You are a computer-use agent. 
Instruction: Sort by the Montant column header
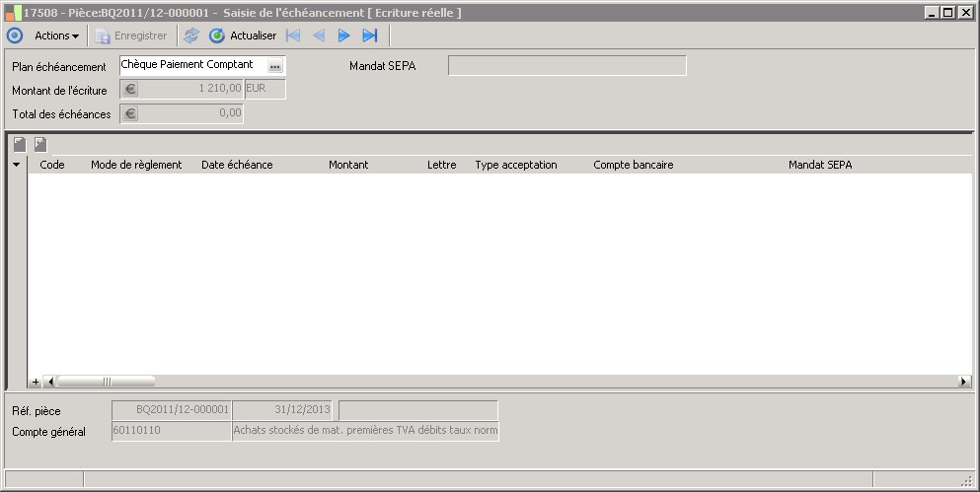click(x=348, y=165)
